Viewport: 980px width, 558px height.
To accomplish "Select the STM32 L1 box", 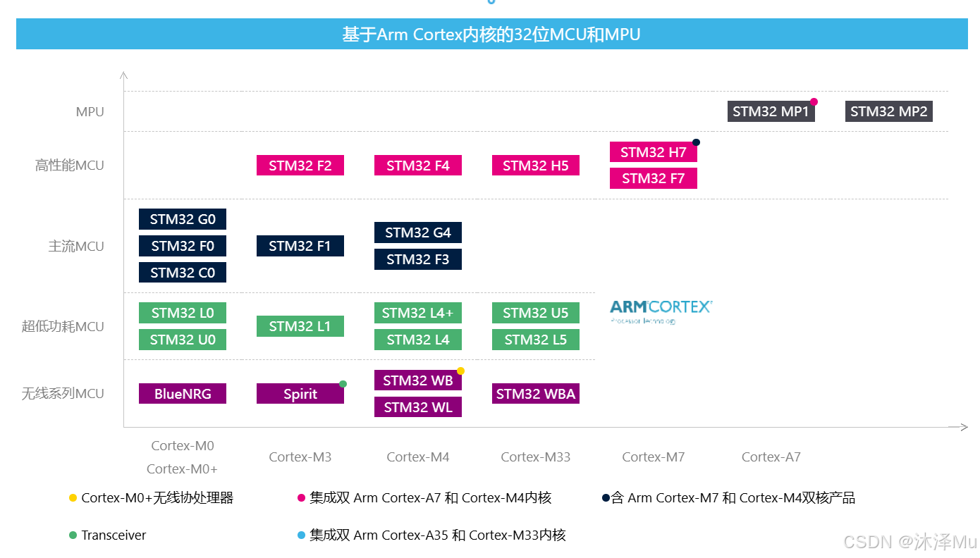I will tap(300, 326).
